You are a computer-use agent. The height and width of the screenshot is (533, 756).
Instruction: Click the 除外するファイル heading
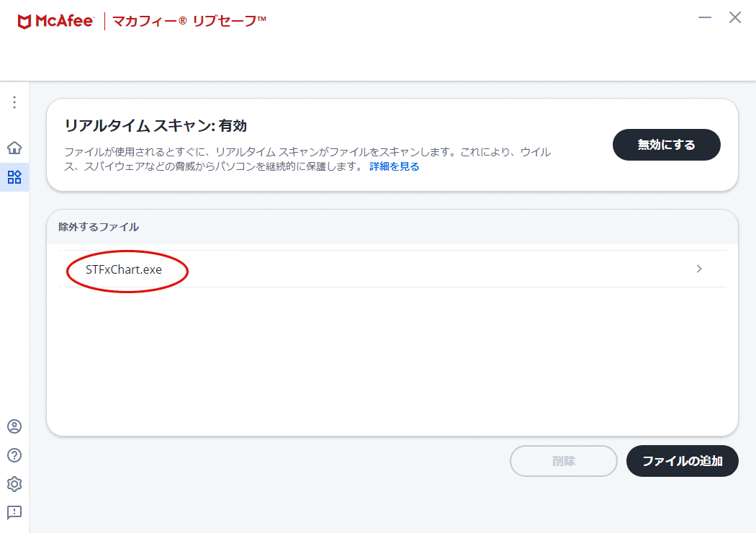99,227
